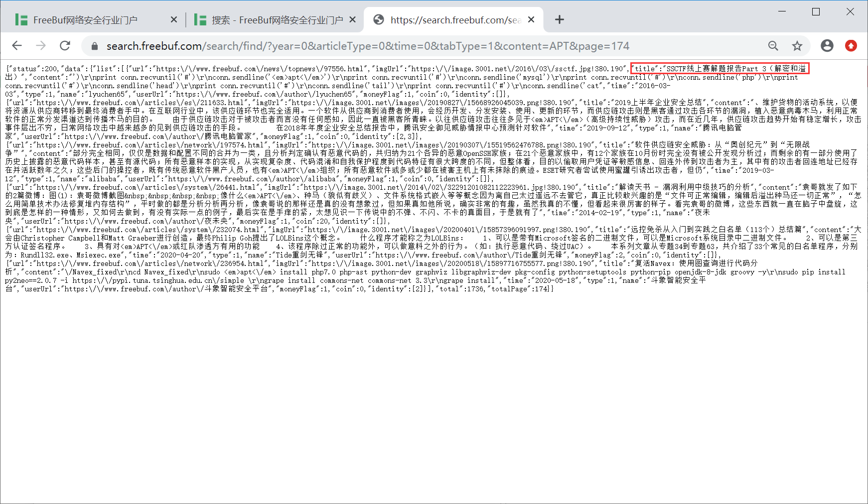This screenshot has width=868, height=504.
Task: Bookmark this page with the star icon
Action: pos(797,46)
